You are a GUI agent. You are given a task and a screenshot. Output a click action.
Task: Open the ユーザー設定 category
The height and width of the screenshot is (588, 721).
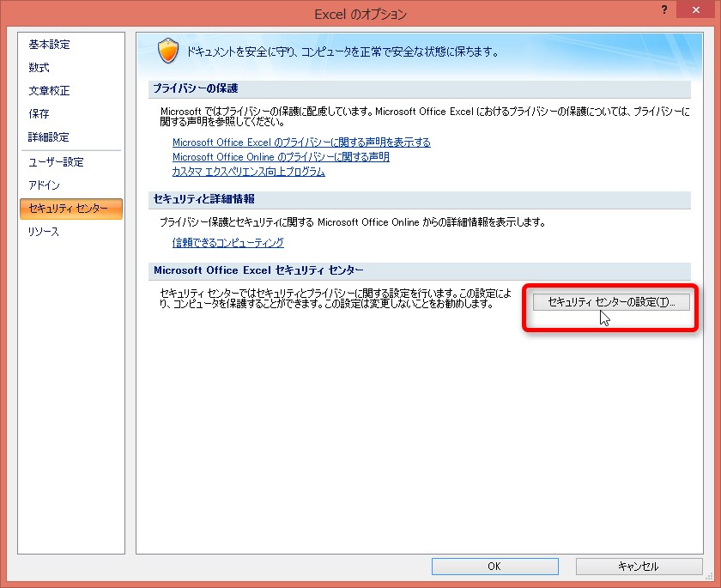click(56, 162)
